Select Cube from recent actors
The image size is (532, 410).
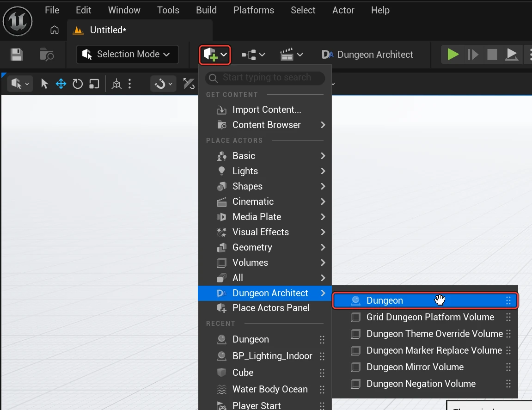coord(265,373)
